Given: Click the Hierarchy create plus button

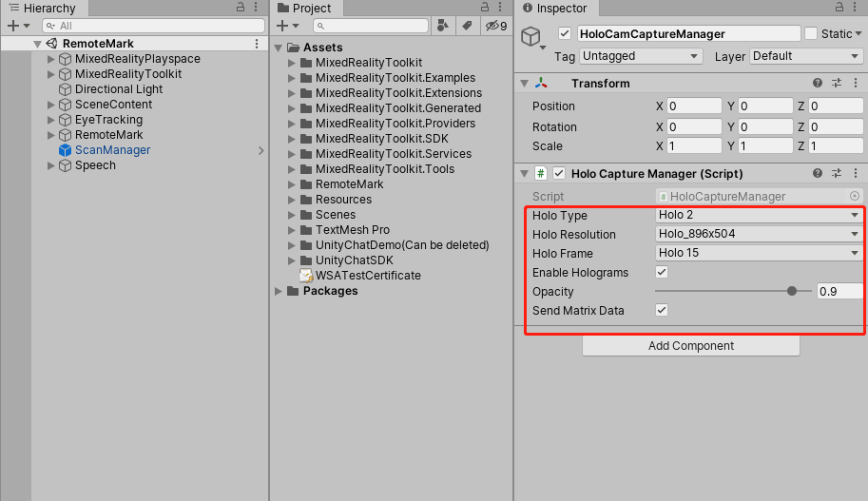Looking at the screenshot, I should 13,26.
